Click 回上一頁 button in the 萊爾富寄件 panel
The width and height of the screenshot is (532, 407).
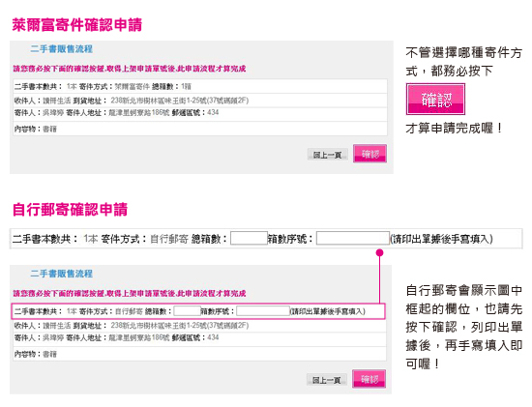pyautogui.click(x=327, y=155)
